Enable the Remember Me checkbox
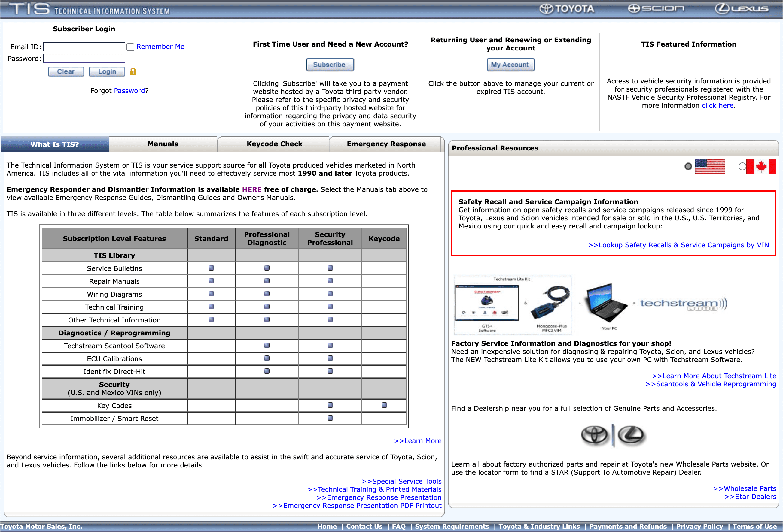 tap(130, 47)
